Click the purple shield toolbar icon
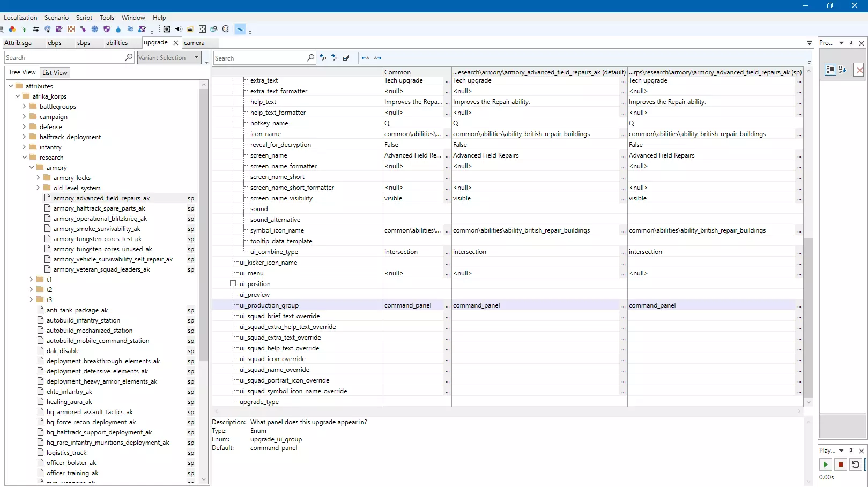868x487 pixels. click(106, 29)
